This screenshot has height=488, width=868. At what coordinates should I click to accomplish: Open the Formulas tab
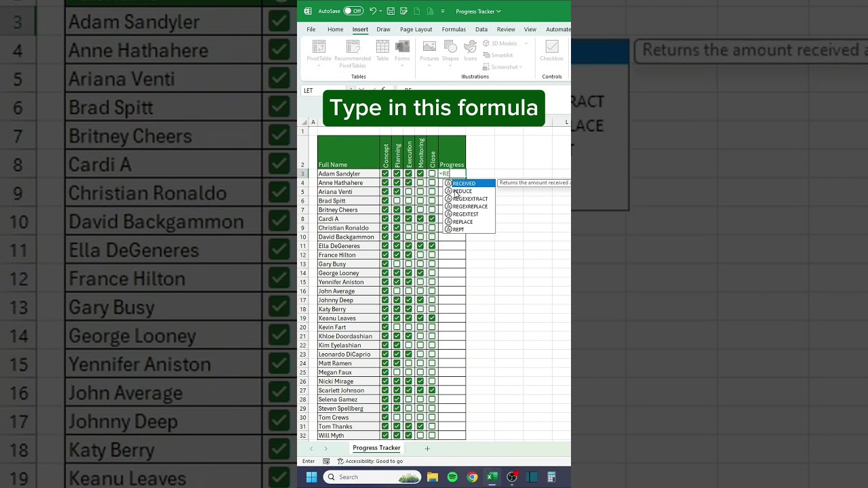(x=454, y=30)
